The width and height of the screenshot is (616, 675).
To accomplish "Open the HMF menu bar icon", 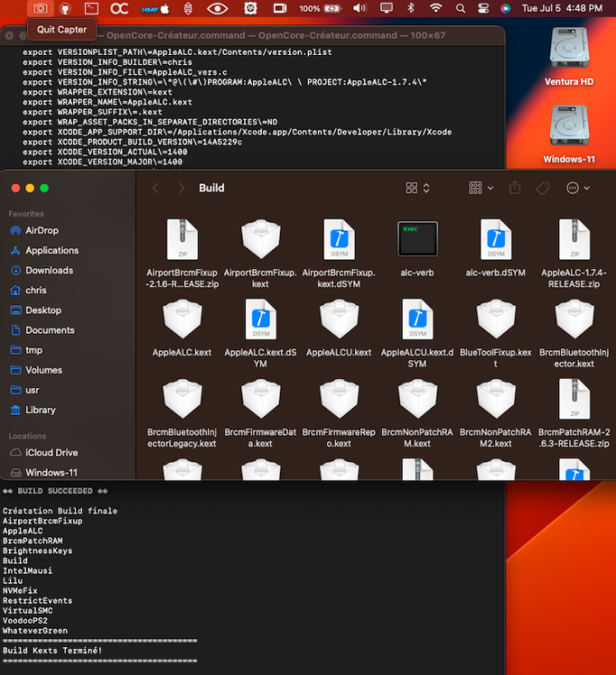I will 156,9.
